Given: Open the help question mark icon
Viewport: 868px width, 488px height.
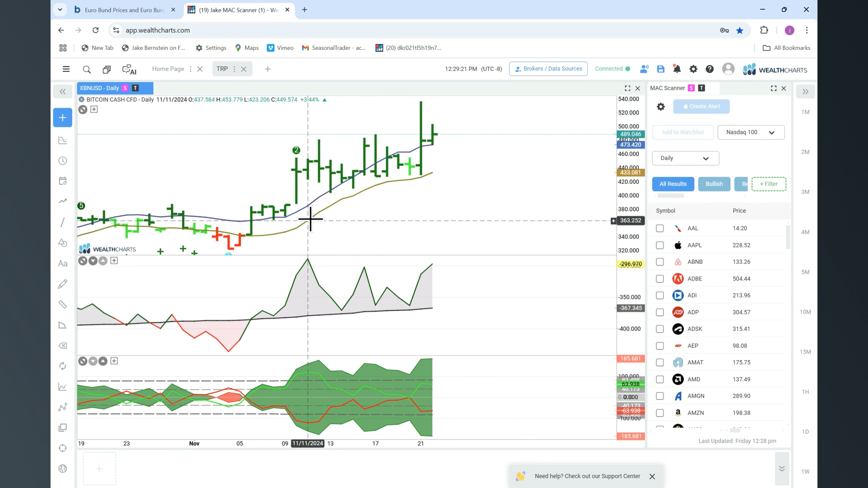Looking at the screenshot, I should click(709, 69).
